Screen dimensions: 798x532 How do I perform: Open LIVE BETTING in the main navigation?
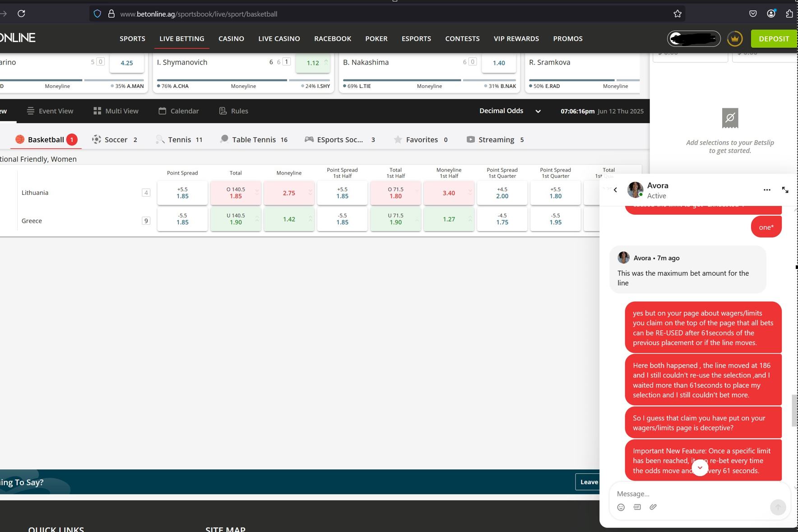click(x=182, y=39)
